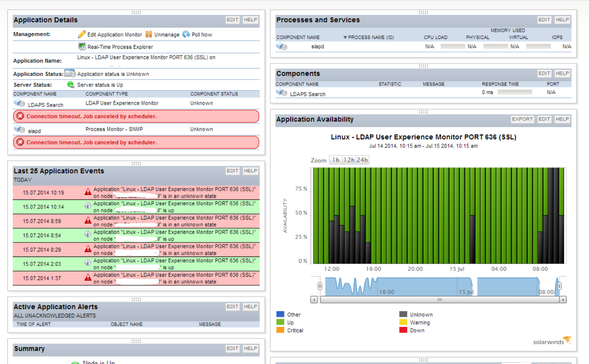
Task: Toggle the Unknown legend gray swatch
Action: 403,314
